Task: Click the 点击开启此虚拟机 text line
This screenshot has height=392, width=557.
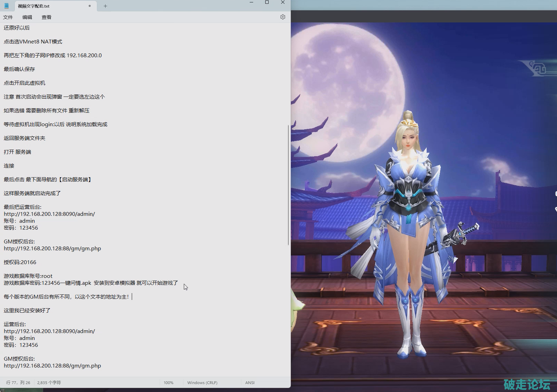Action: click(x=24, y=83)
